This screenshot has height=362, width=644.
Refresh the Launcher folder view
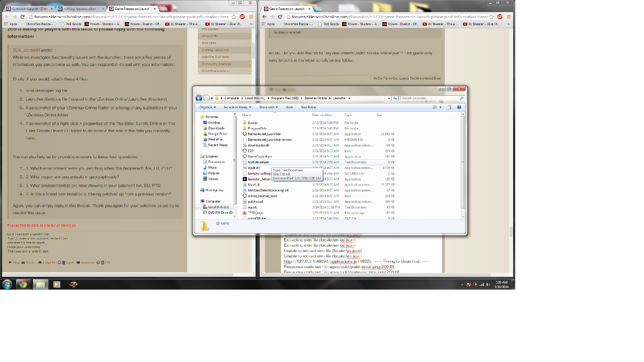[395, 98]
